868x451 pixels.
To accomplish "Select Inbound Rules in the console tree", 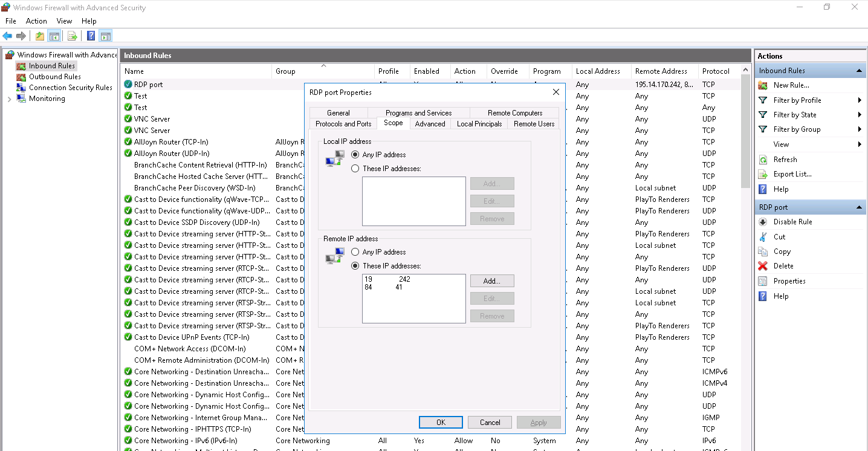I will tap(52, 66).
